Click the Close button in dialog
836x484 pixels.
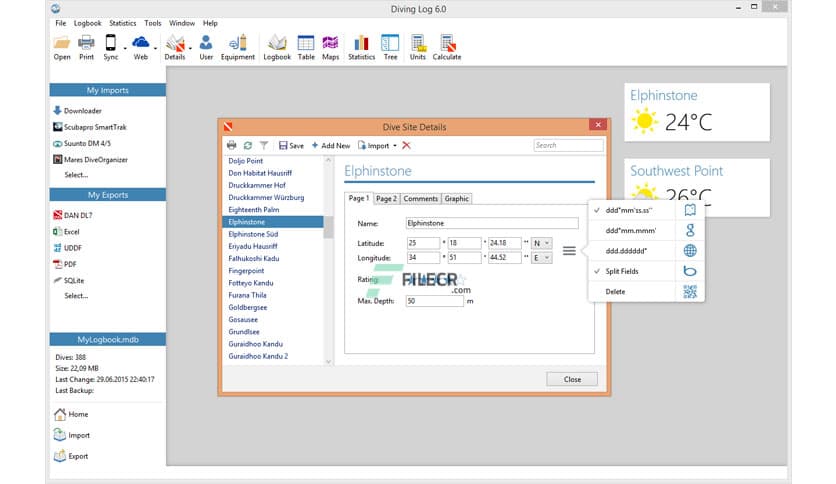click(x=572, y=379)
